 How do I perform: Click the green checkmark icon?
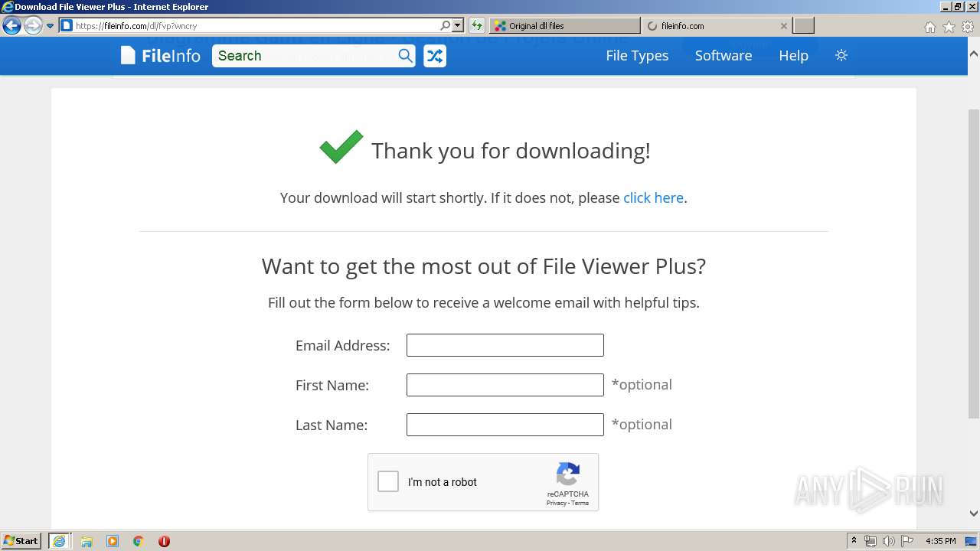pyautogui.click(x=341, y=147)
